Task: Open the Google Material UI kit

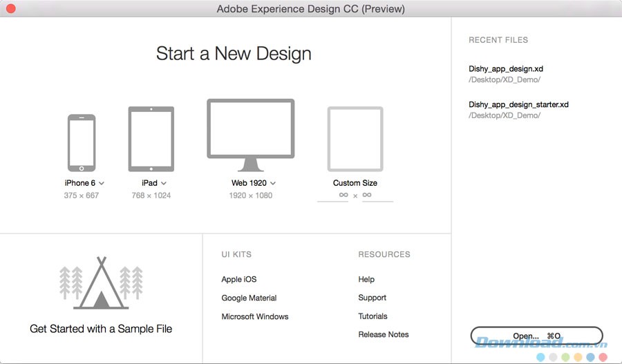Action: (x=249, y=298)
